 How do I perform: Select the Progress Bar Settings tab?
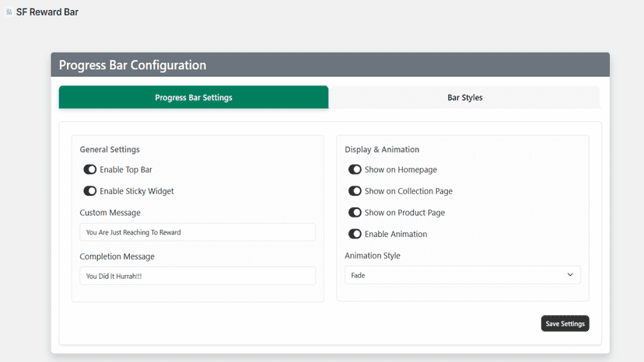[x=194, y=97]
